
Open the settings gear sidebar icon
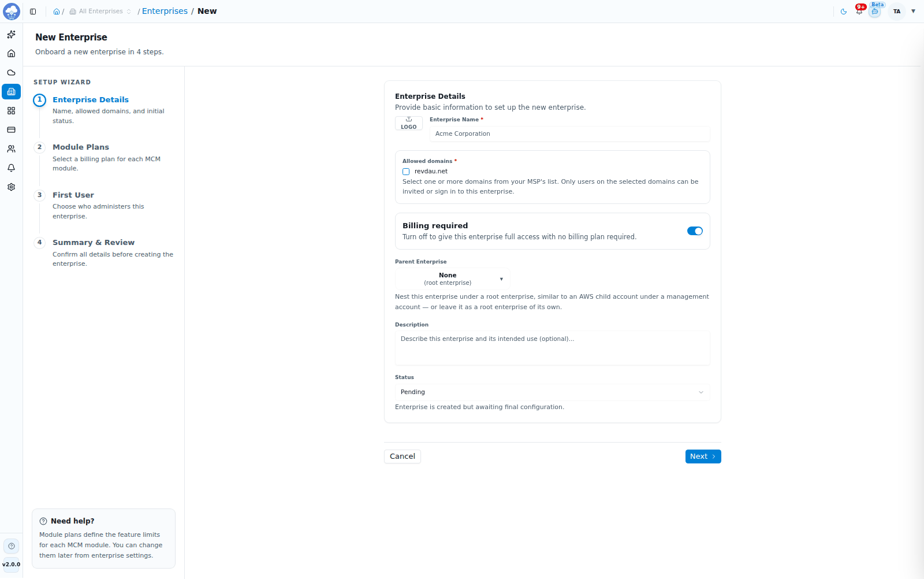[x=11, y=187]
